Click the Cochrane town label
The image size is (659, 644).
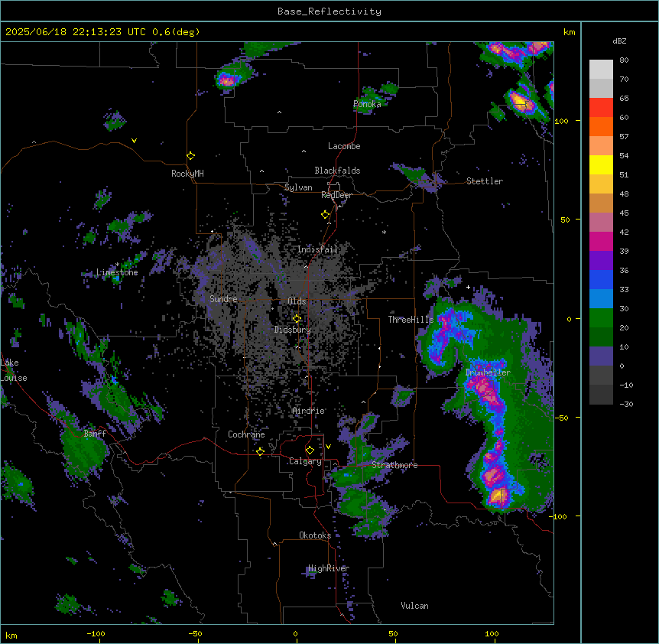point(246,434)
